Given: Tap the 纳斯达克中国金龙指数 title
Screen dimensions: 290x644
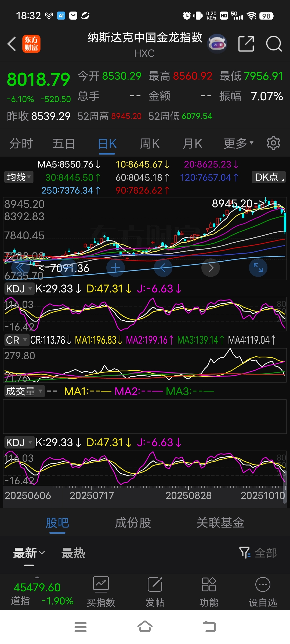Looking at the screenshot, I should click(145, 37).
